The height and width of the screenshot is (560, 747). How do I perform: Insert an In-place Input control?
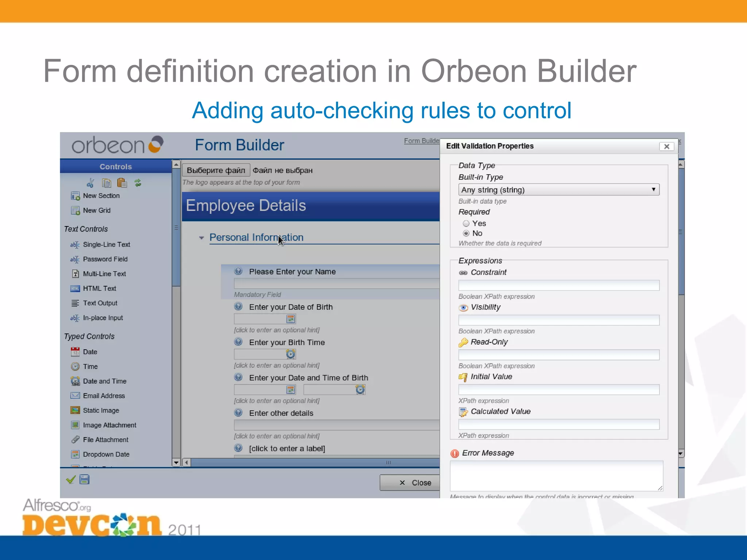point(97,318)
